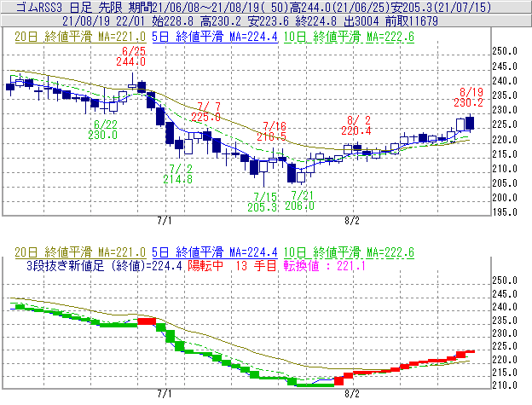Click the 6/25 244.0 high label
532x405 pixels.
(131, 56)
